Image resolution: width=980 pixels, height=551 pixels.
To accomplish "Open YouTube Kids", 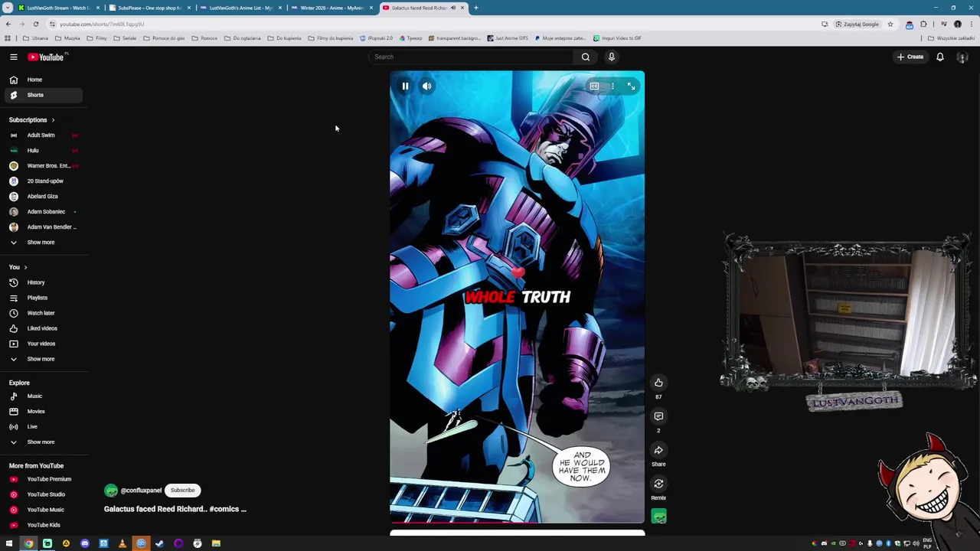I will point(43,525).
